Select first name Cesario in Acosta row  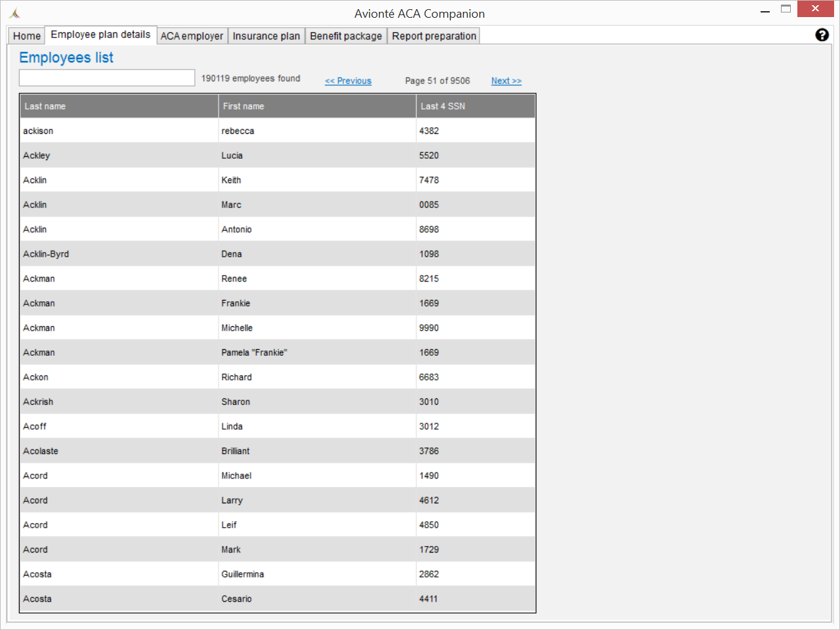tap(237, 598)
